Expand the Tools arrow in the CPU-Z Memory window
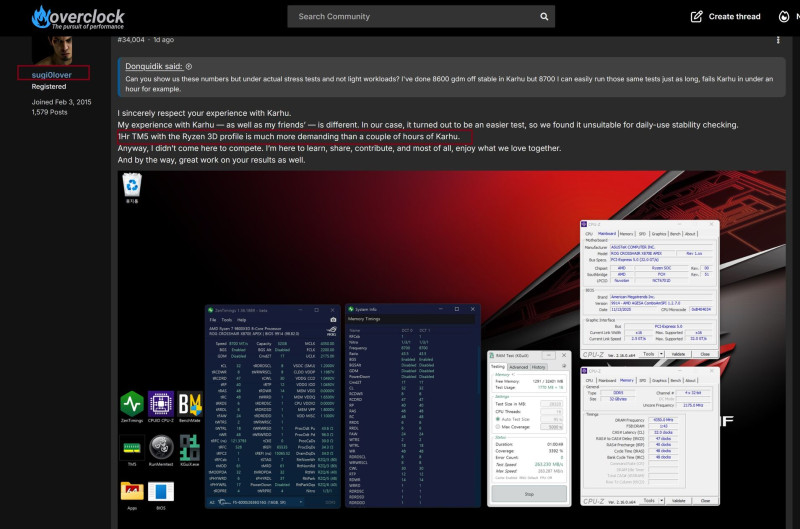This screenshot has width=800, height=529. (x=661, y=501)
